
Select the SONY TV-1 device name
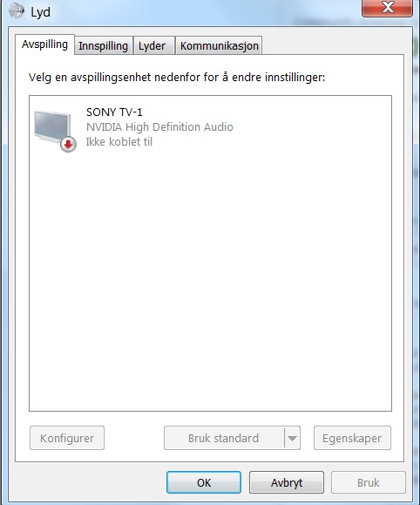[114, 113]
